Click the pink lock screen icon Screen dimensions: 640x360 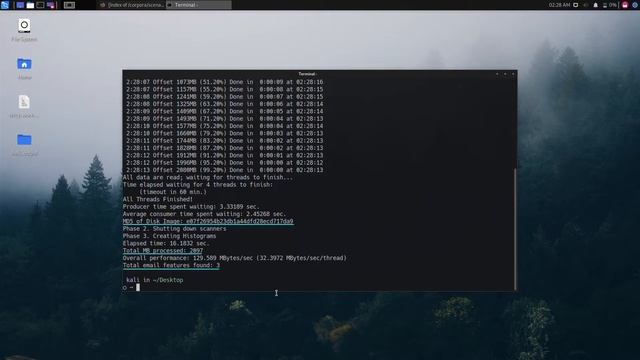click(625, 5)
